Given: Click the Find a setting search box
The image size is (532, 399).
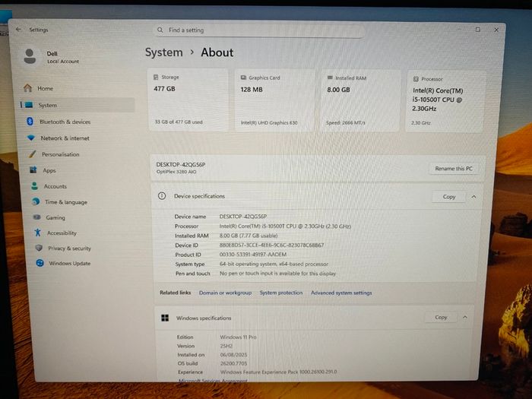Looking at the screenshot, I should (259, 30).
